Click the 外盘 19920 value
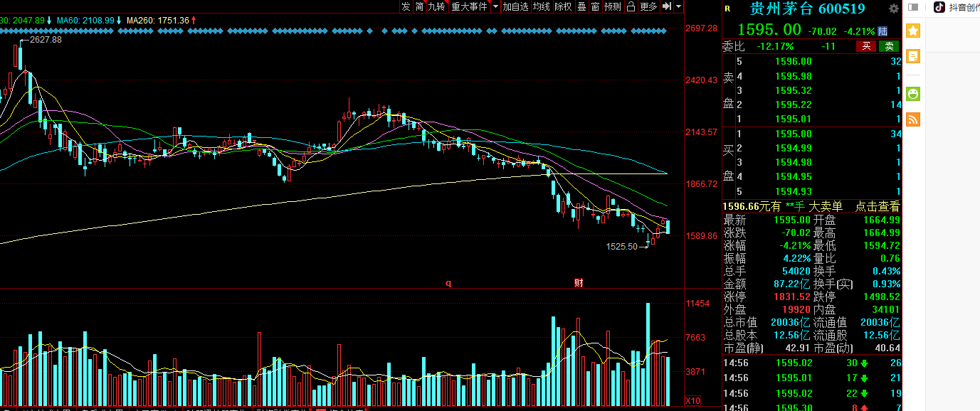This screenshot has height=411, width=980. (796, 309)
